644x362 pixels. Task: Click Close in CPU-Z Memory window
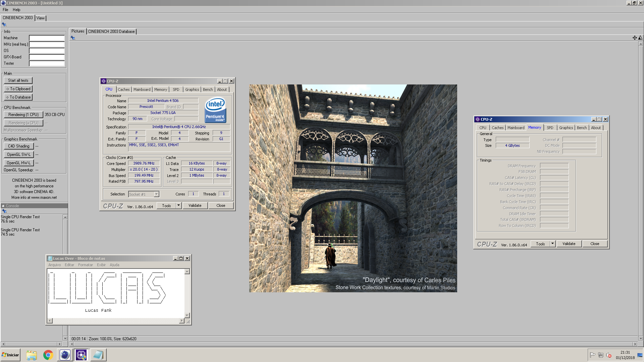coord(595,244)
